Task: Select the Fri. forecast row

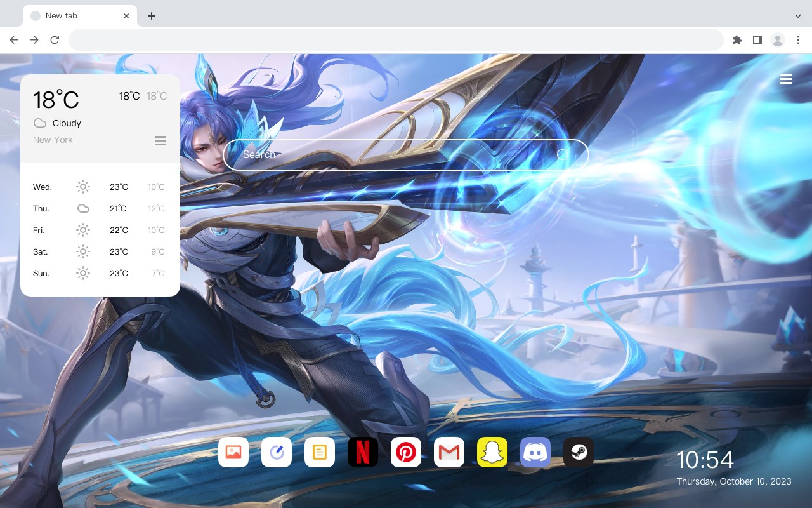Action: coord(100,230)
